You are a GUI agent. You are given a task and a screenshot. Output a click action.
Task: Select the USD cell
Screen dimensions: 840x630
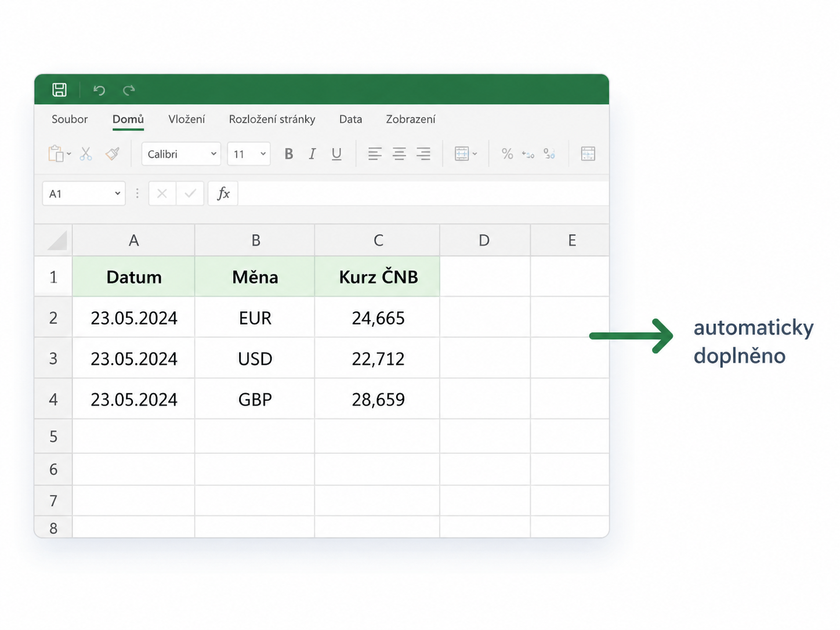coord(255,358)
